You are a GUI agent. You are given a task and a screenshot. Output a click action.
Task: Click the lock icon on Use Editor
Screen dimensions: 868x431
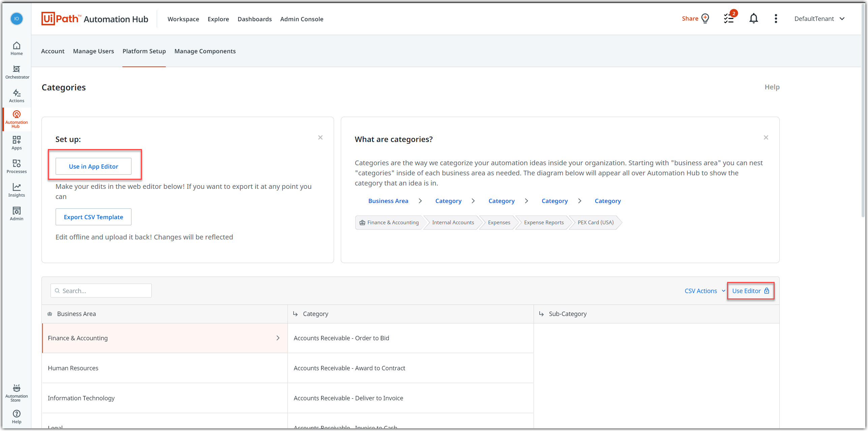(x=767, y=291)
